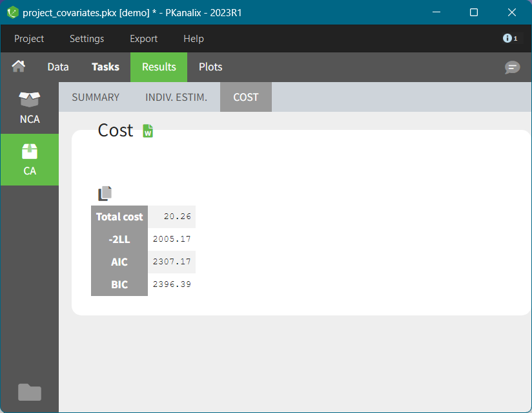
Task: Copy the cost table with the copy icon
Action: pos(105,193)
